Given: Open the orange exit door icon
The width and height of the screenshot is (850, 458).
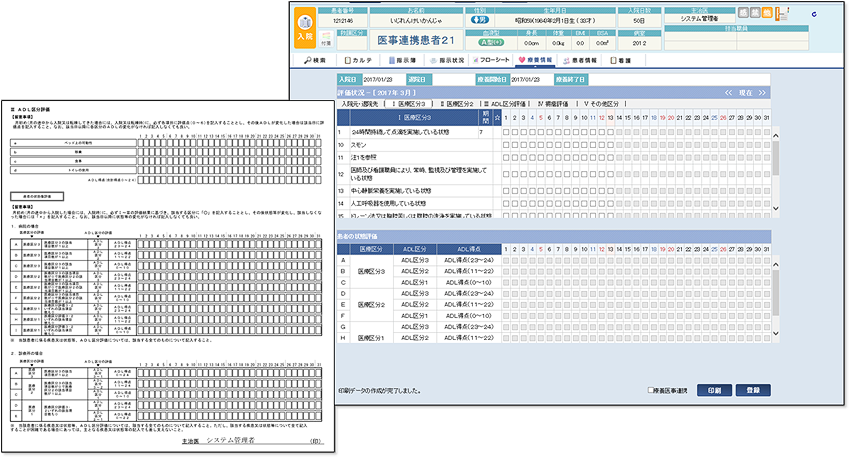Looking at the screenshot, I should point(782,14).
